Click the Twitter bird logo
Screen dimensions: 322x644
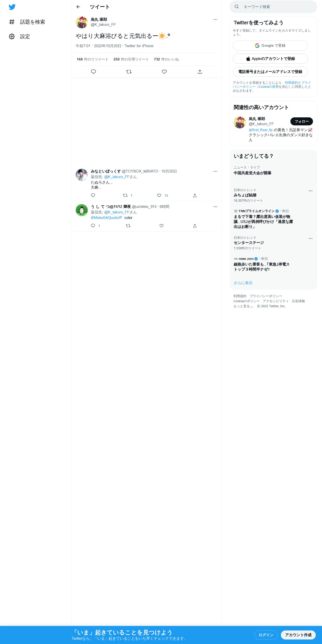(x=12, y=7)
